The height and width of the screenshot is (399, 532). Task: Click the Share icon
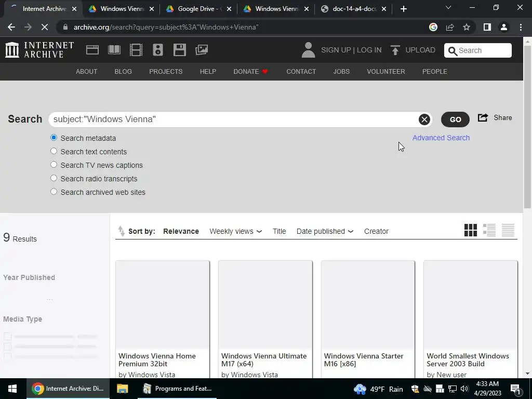coord(483,118)
